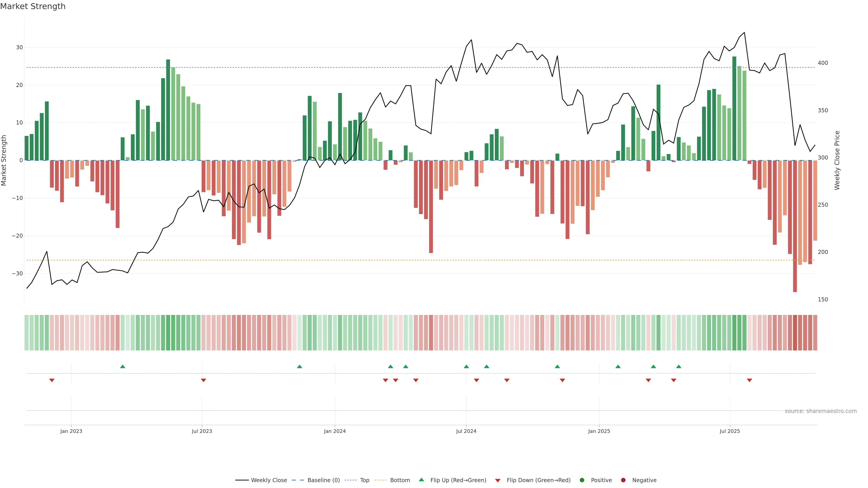868x488 pixels.
Task: Click the Jan 2023 x-axis label
Action: coord(71,431)
